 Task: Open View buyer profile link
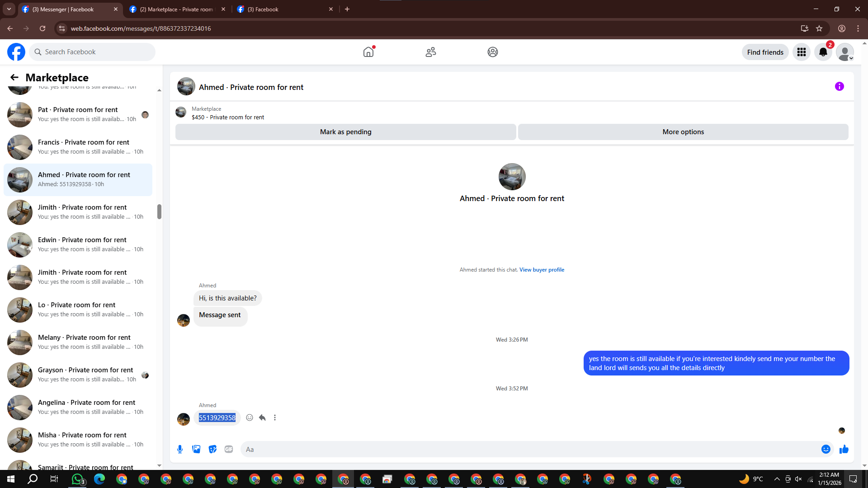coord(542,270)
